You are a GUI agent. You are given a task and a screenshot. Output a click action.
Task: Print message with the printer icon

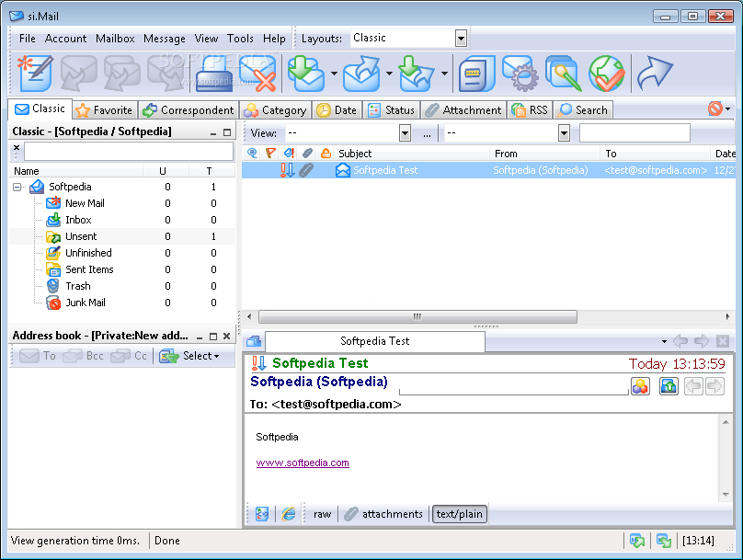(214, 74)
